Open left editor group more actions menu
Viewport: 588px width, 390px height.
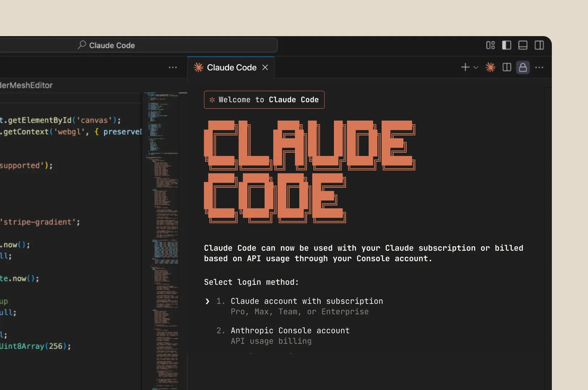point(173,68)
